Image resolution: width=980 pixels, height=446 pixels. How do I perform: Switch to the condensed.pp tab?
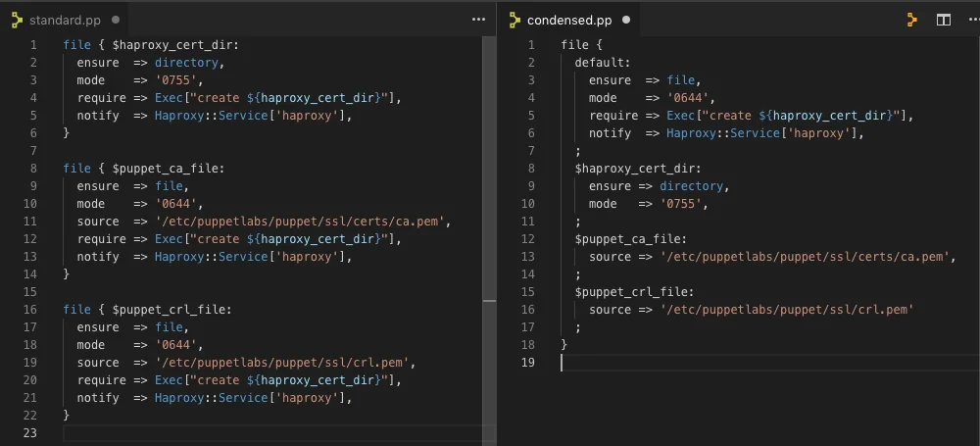(x=569, y=20)
